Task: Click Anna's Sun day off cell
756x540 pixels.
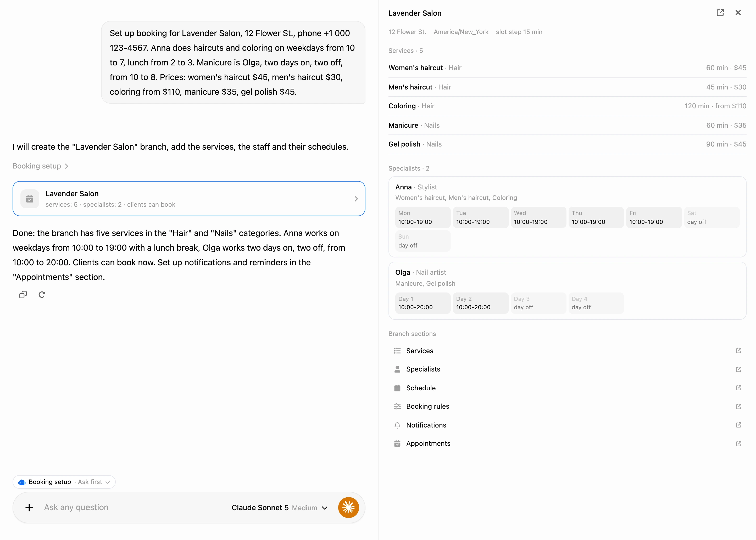Action: pos(423,241)
